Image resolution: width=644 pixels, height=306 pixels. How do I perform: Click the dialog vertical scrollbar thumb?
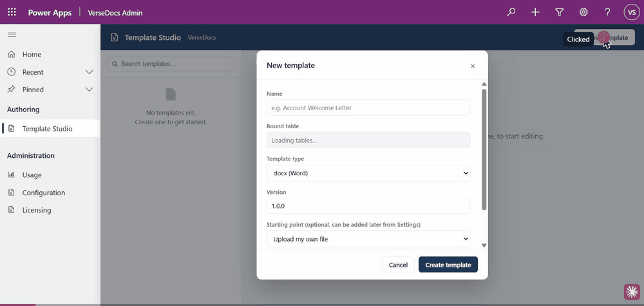click(484, 149)
